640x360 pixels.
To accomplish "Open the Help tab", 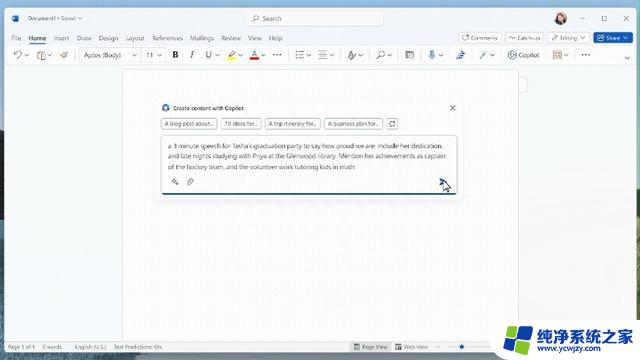I will coord(276,38).
